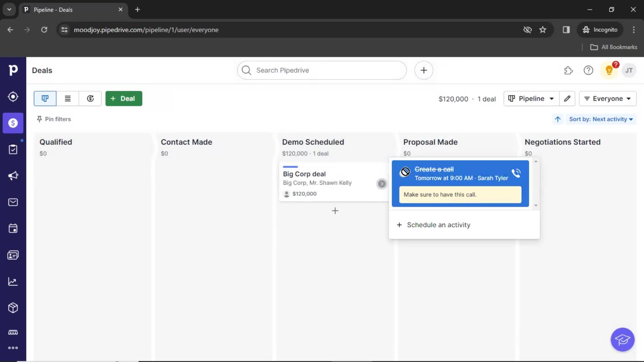Open the JT account avatar menu
644x362 pixels.
click(x=629, y=70)
